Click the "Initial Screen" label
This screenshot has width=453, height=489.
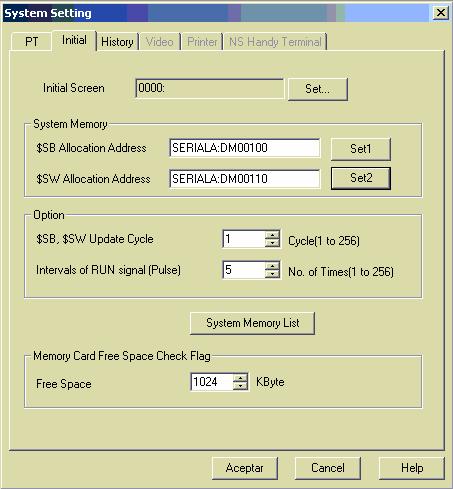pyautogui.click(x=74, y=88)
